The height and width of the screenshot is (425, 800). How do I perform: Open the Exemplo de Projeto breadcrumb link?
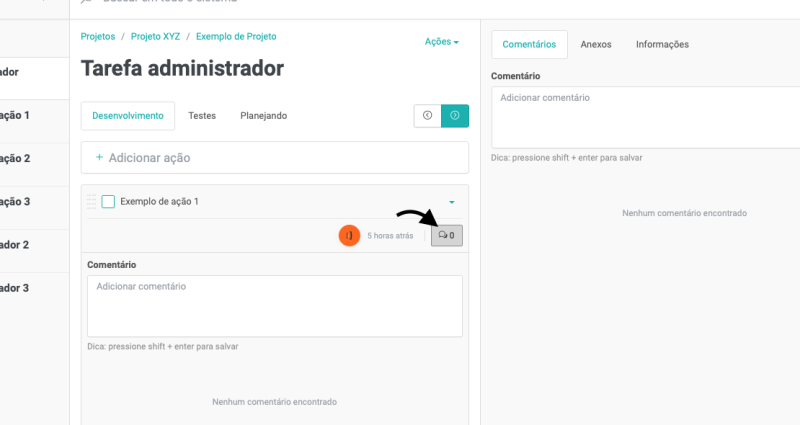tap(236, 37)
